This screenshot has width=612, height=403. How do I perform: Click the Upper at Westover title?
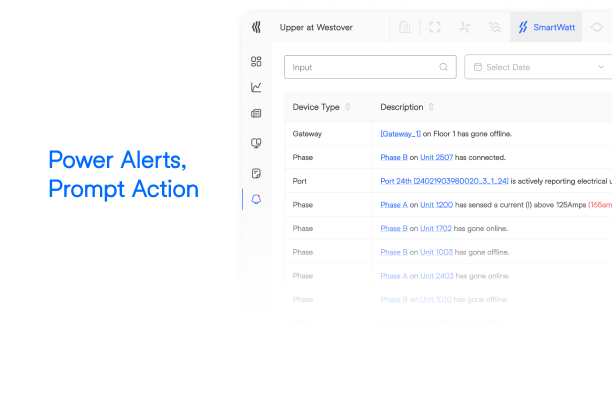coord(316,27)
